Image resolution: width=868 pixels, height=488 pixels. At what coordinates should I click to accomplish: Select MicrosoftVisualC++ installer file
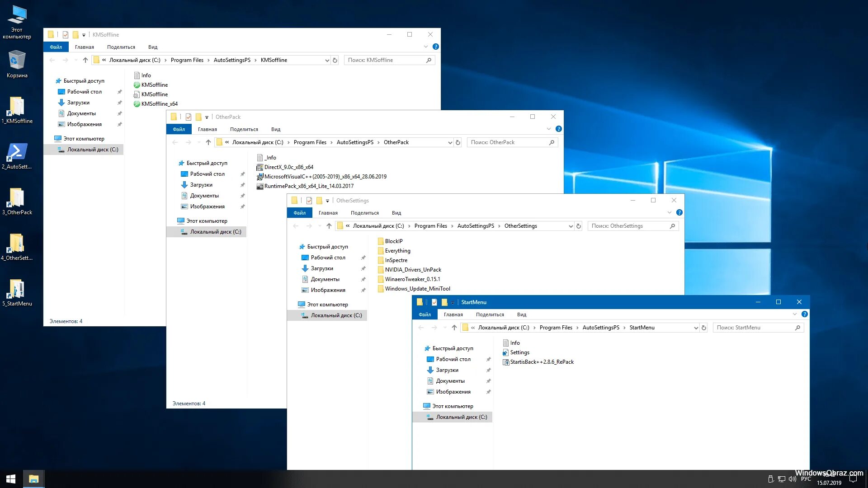tap(325, 176)
